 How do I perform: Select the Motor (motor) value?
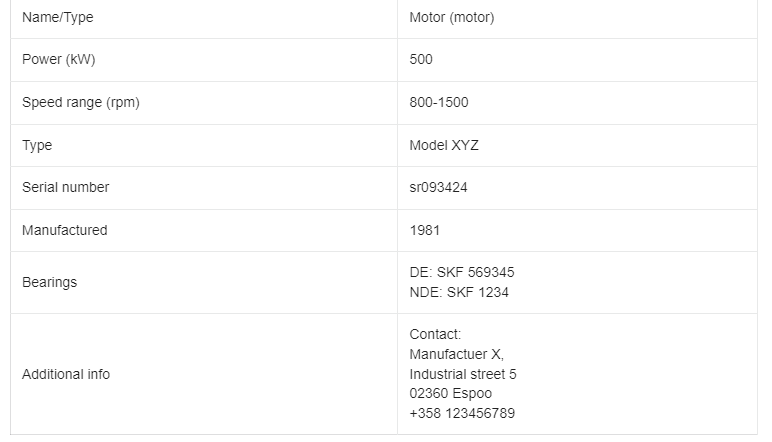tap(451, 17)
